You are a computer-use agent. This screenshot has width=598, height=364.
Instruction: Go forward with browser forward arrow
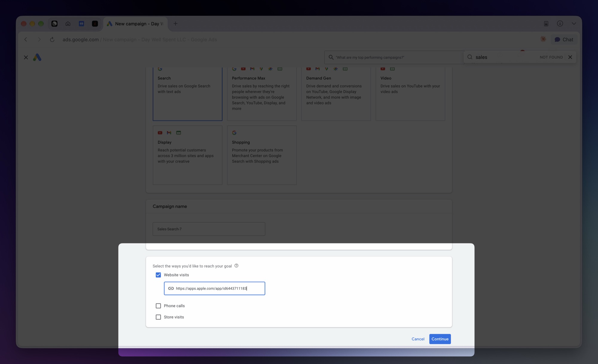click(39, 39)
